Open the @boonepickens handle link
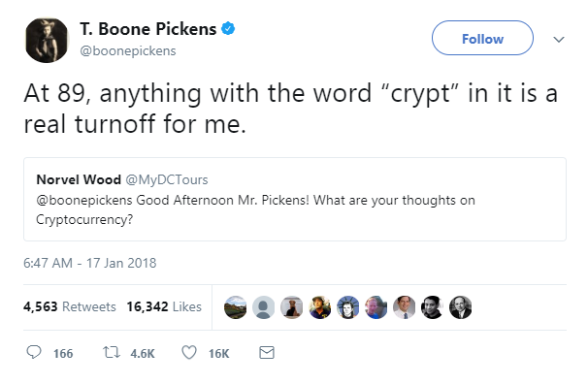The image size is (588, 384). (128, 50)
